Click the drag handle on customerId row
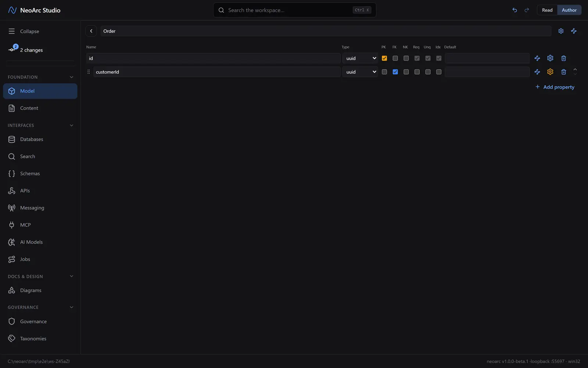 click(89, 72)
